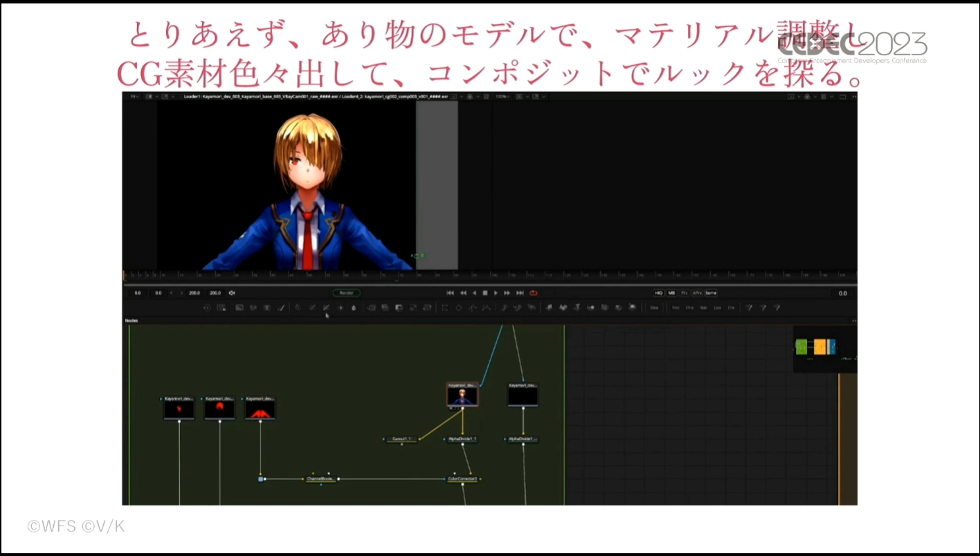980x556 pixels.
Task: Toggle MB motion blur
Action: point(671,293)
